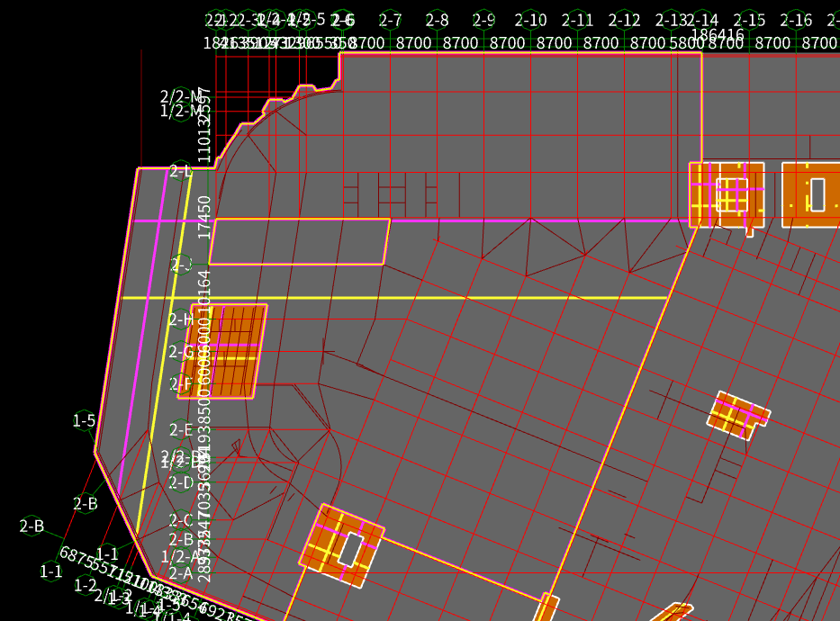Screen dimensions: 840x621
Task: Click grid bubble 2-9 at top
Action: 483,21
